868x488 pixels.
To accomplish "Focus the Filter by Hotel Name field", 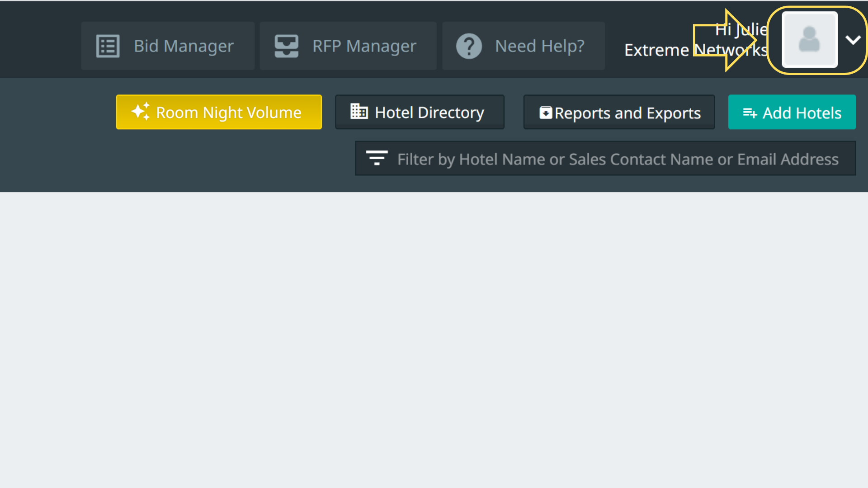I will coord(618,159).
